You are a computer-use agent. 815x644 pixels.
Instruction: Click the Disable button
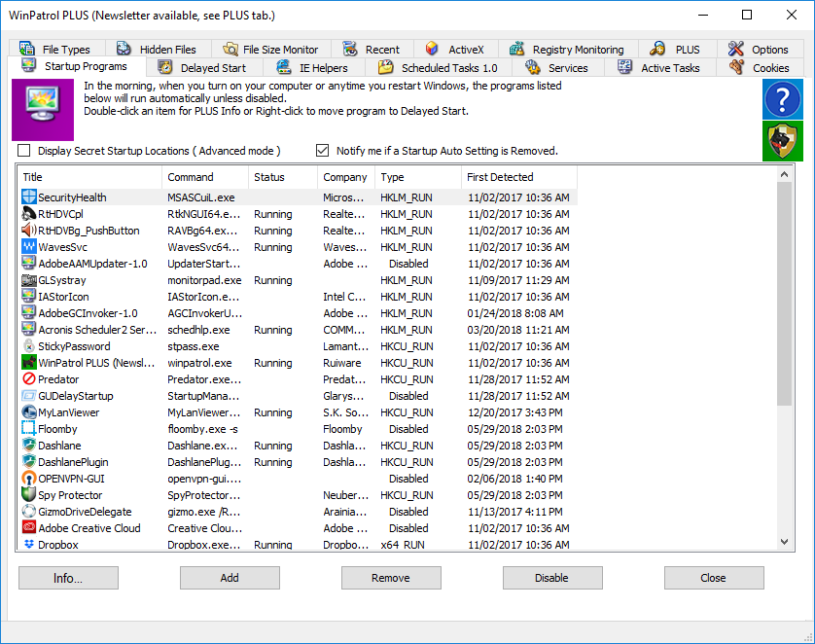coord(552,578)
